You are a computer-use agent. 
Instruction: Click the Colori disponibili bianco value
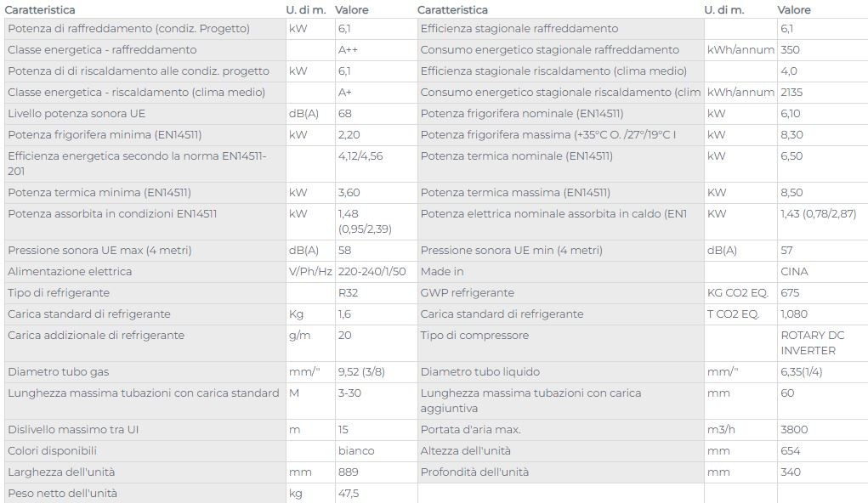click(x=356, y=451)
